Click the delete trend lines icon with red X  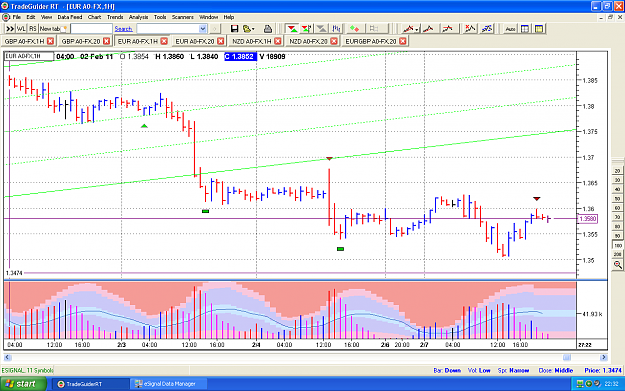470,29
